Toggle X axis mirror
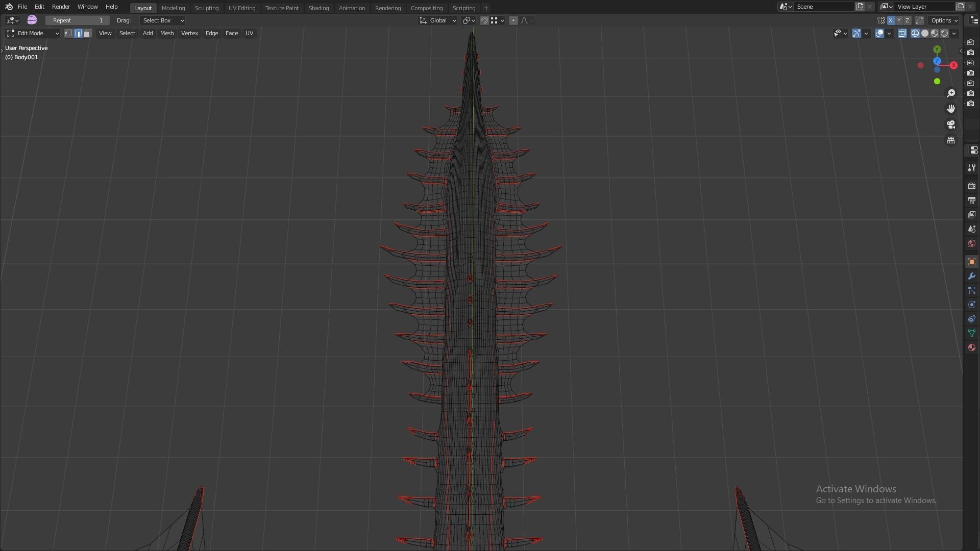 891,20
